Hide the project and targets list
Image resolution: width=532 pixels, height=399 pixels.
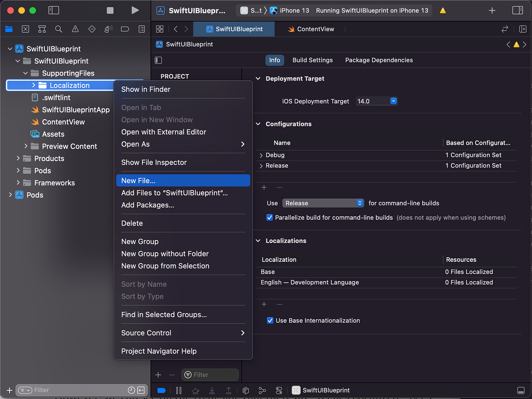[158, 60]
